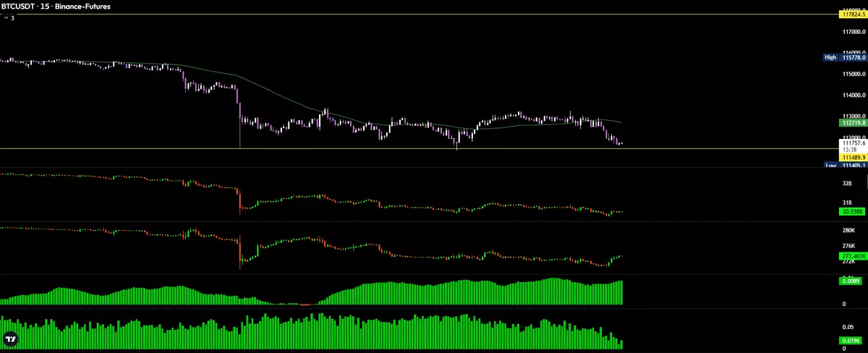
Task: Click the 273.403K indicator value label
Action: pyautogui.click(x=854, y=256)
